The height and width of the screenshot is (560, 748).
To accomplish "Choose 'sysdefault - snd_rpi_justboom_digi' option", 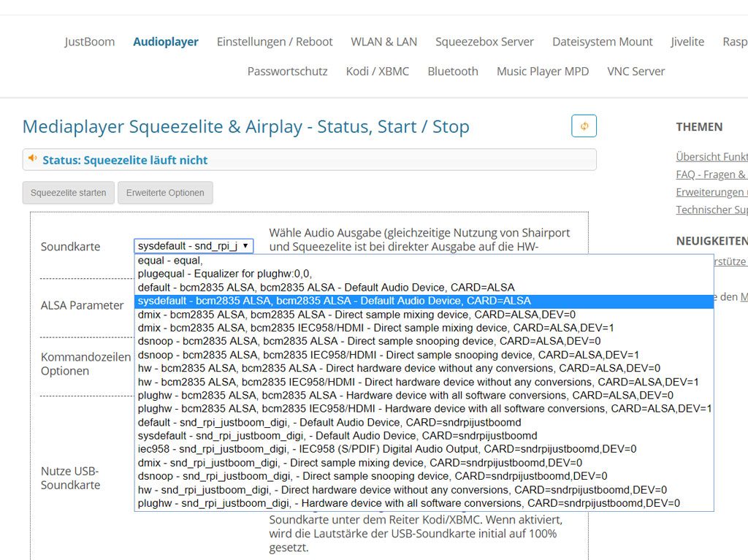I will (424, 436).
